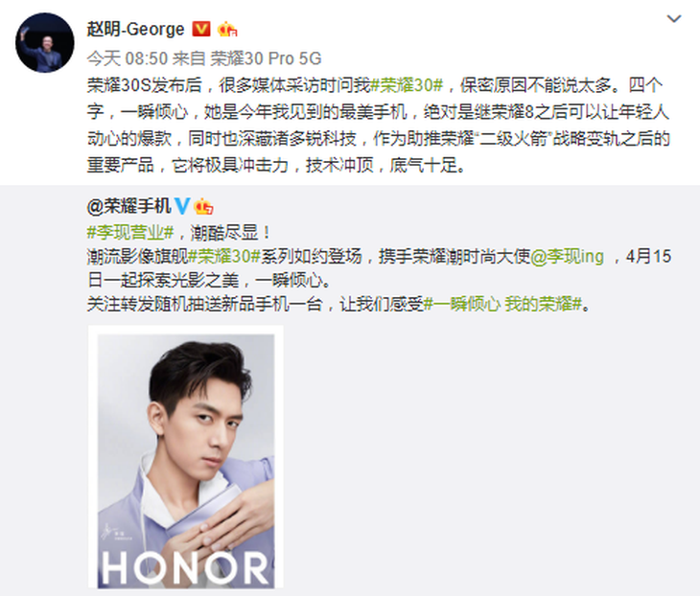Open the @荣耀手机 account link

tap(129, 206)
